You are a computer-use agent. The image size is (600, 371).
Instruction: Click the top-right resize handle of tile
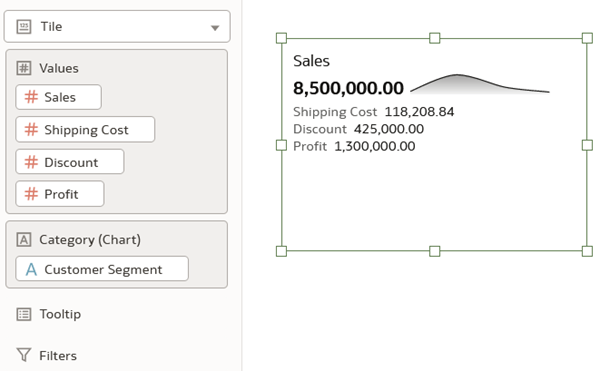click(587, 38)
